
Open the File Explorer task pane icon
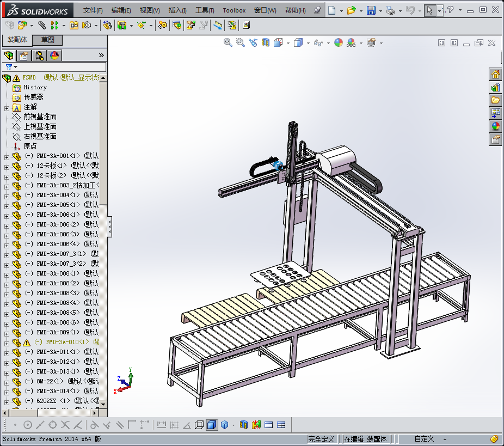click(495, 100)
